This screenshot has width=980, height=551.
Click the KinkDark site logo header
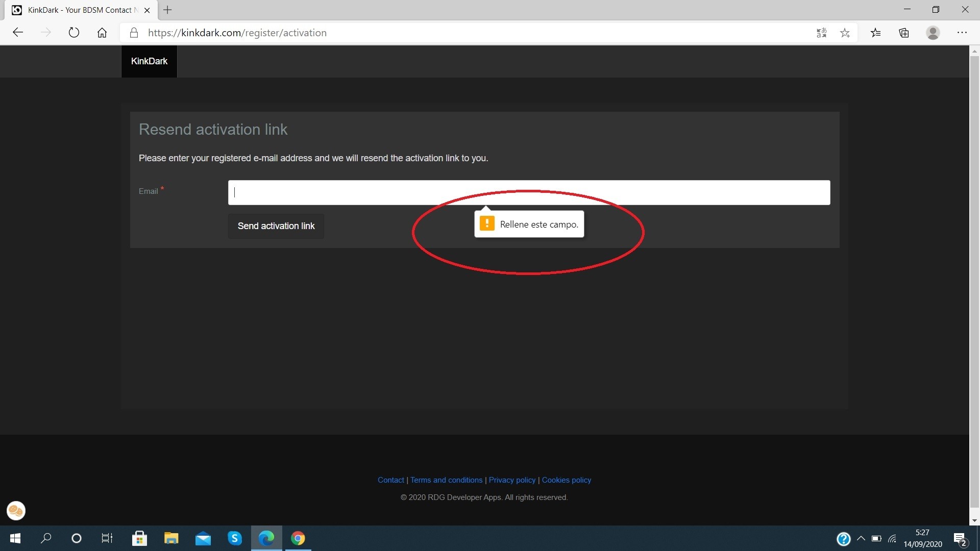coord(149,61)
